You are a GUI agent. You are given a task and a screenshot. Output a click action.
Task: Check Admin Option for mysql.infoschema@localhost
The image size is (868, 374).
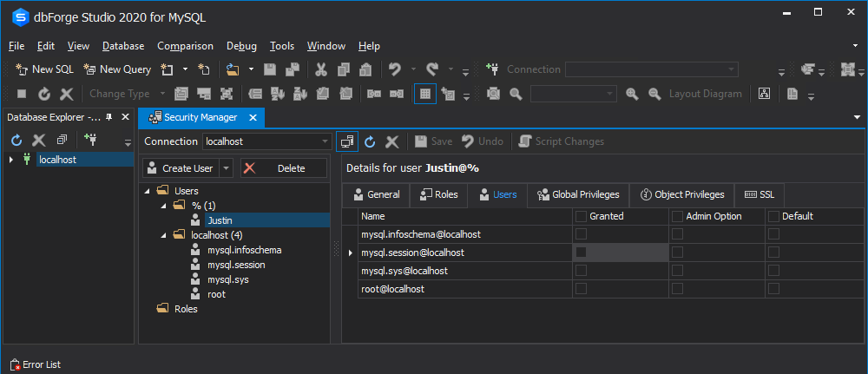pos(677,234)
